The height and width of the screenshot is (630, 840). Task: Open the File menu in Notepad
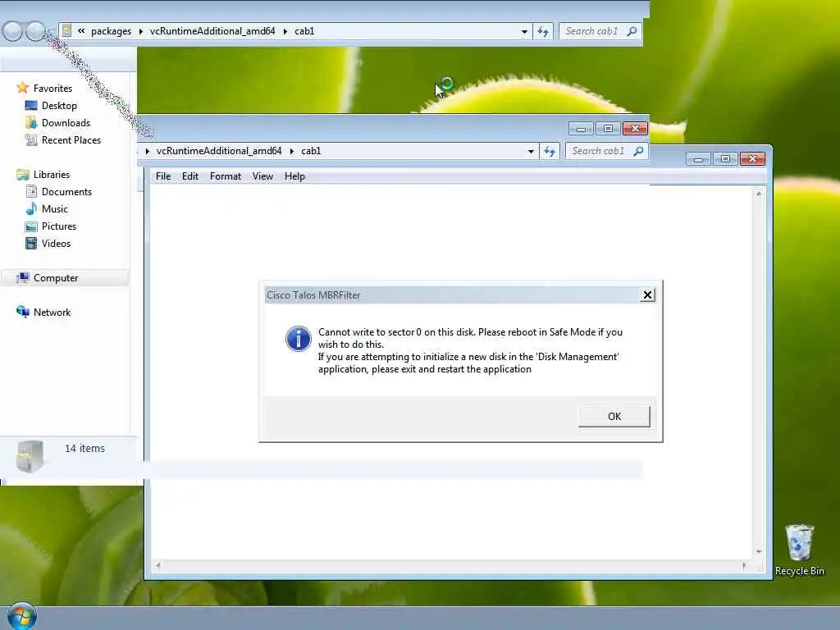(x=163, y=176)
